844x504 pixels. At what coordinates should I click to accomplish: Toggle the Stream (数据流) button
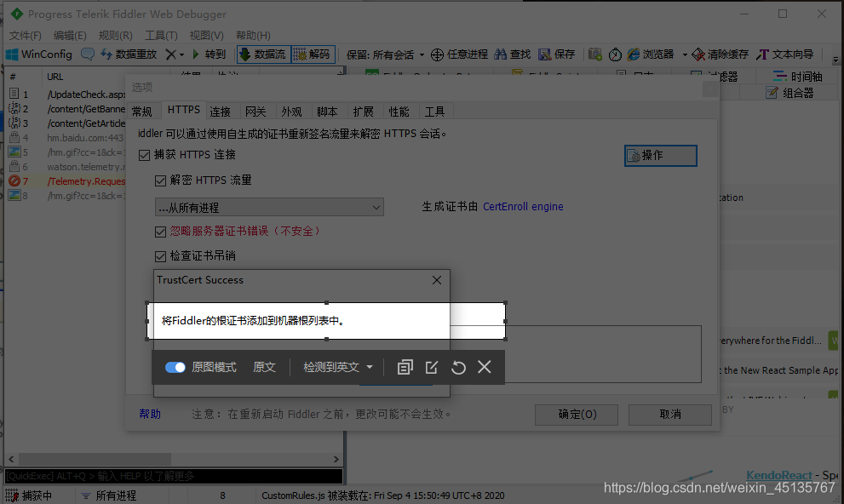click(264, 54)
